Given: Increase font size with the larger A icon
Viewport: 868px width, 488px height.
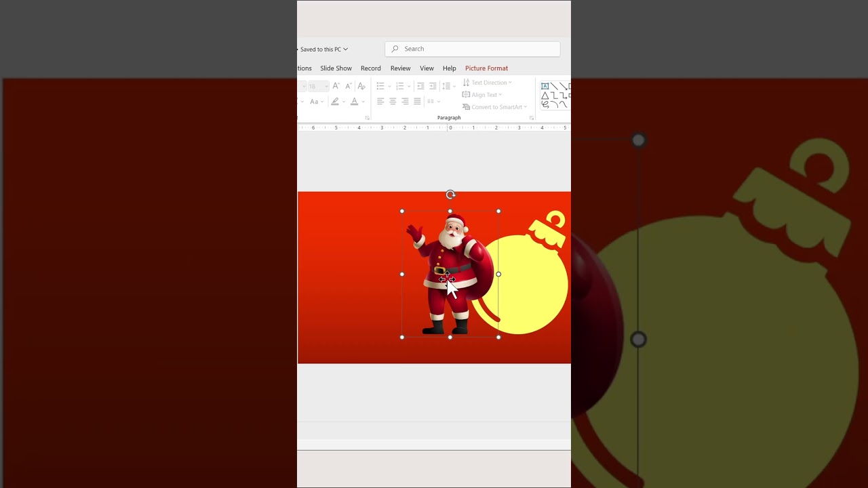Looking at the screenshot, I should tap(336, 86).
